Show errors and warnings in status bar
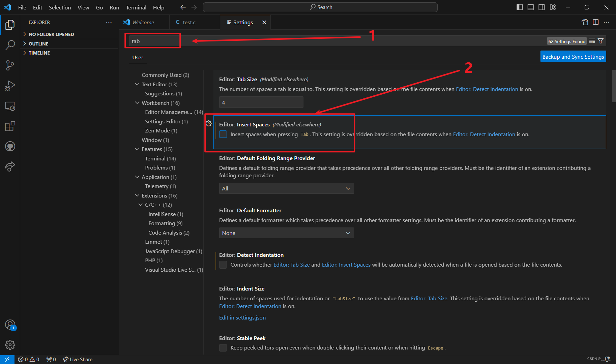 click(x=29, y=359)
